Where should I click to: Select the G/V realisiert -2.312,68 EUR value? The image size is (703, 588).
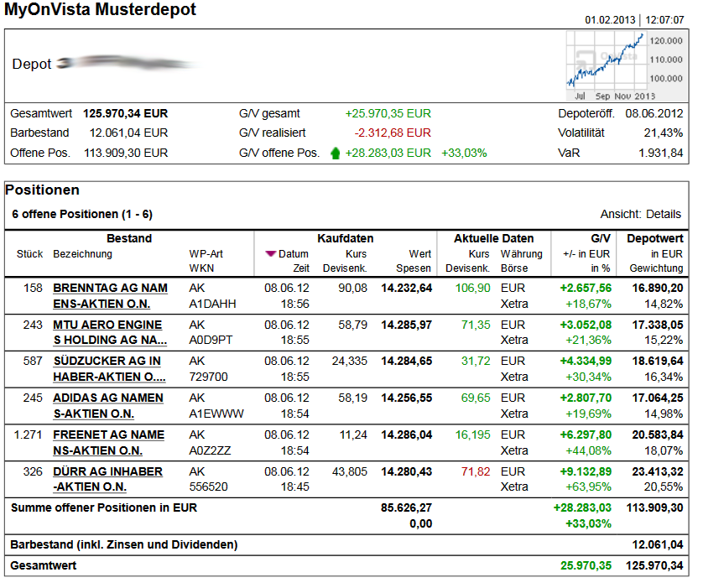[393, 133]
